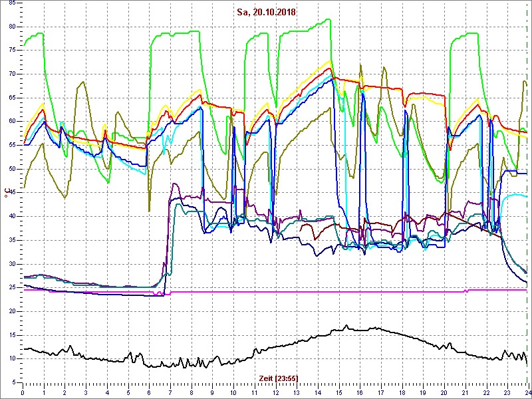Click temperature axis label 70
The width and height of the screenshot is (532, 399).
point(11,74)
